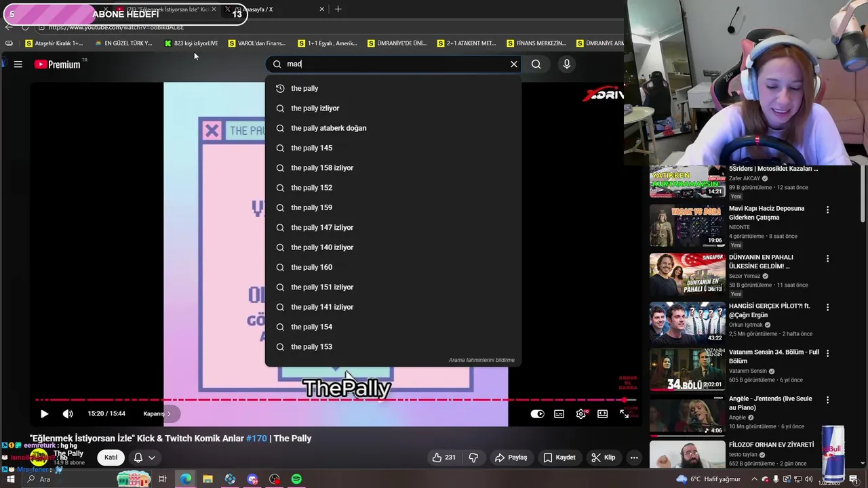The image size is (868, 488).
Task: Open the "Ataşehir Kiralık 1+..." bookmark
Action: (54, 43)
